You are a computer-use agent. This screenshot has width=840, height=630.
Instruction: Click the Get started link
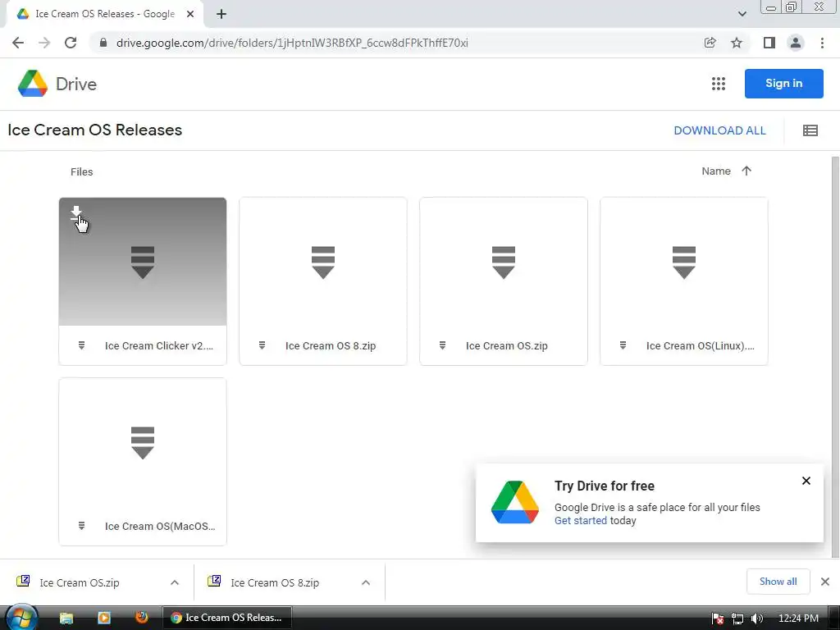[x=581, y=521]
